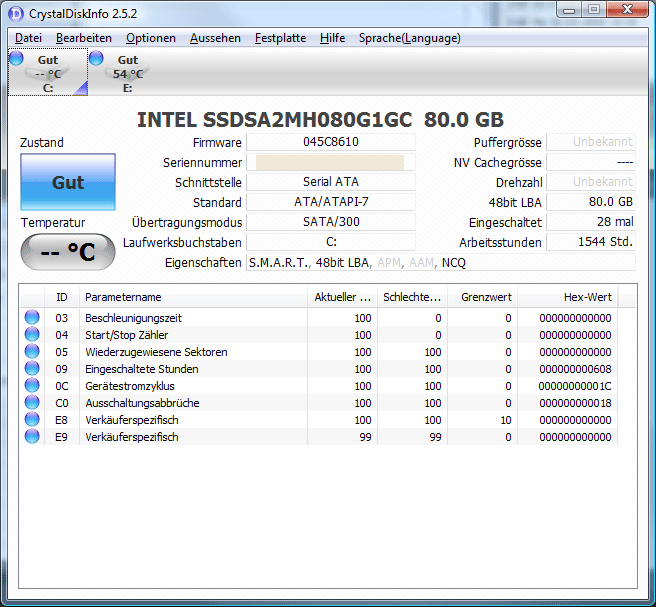Click status orb for Wiederzugewiesene Sektoren row
The image size is (656, 607).
[x=32, y=351]
